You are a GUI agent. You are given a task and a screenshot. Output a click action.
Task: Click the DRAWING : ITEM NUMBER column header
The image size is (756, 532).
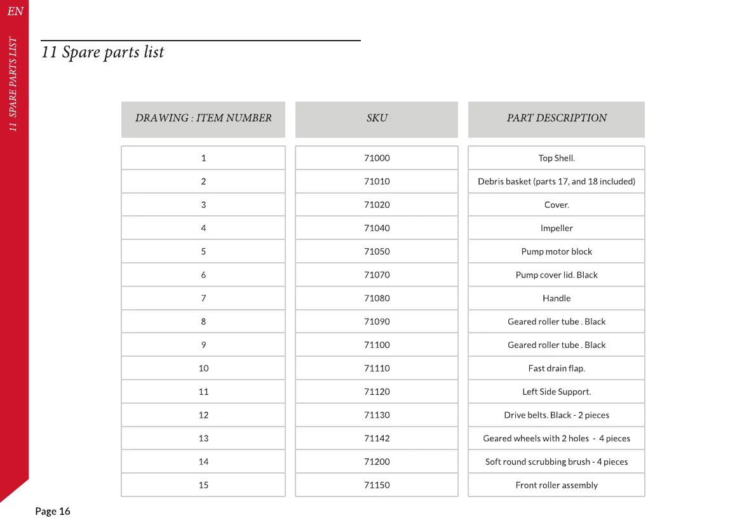click(203, 118)
